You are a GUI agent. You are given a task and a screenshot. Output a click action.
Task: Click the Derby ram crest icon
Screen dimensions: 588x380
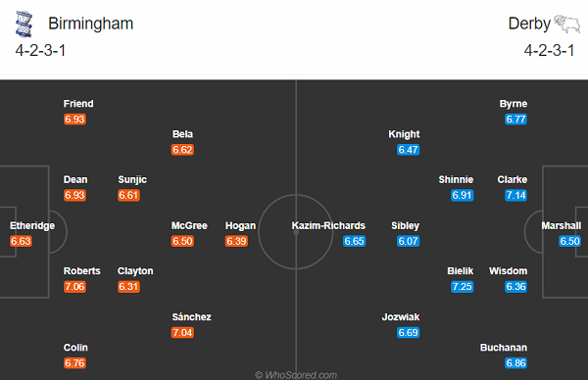point(567,24)
